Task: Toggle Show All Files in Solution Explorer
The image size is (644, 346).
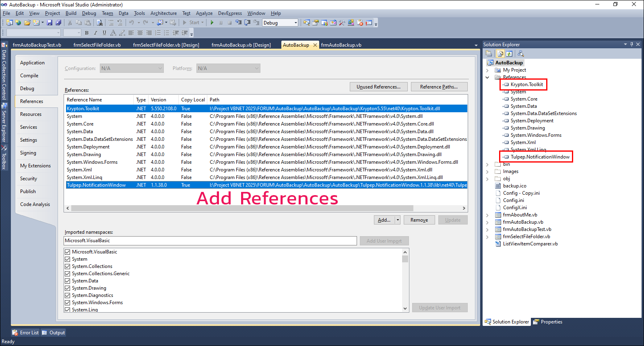Action: 500,54
